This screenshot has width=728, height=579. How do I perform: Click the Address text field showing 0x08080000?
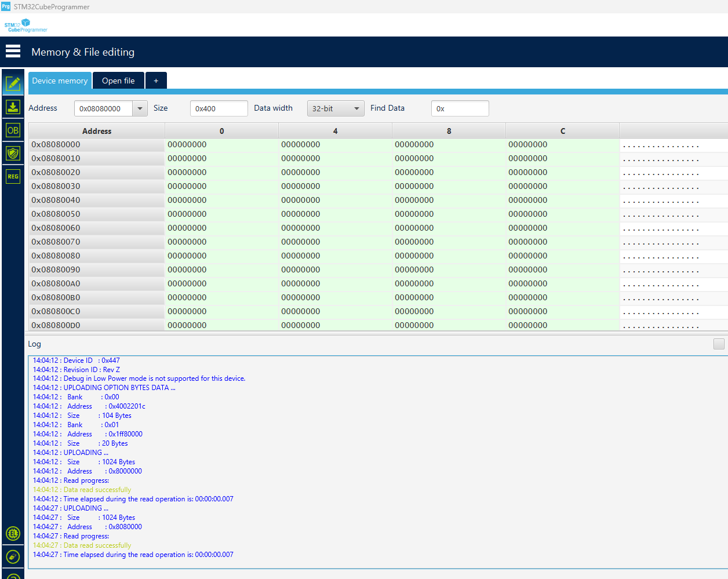point(104,108)
